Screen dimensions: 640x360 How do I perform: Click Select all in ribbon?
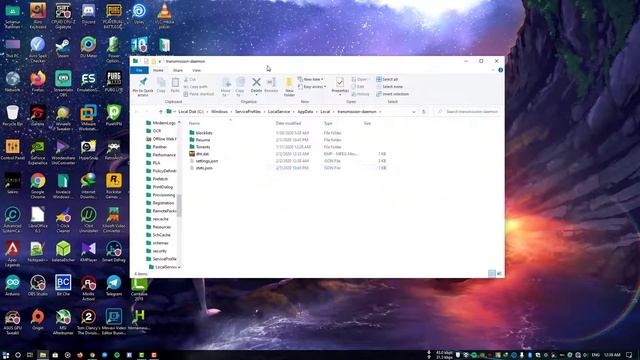coord(387,79)
